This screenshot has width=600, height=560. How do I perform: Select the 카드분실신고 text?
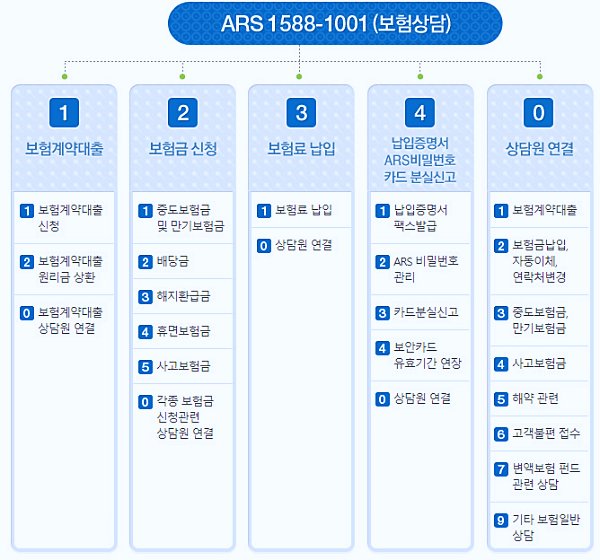click(x=426, y=313)
